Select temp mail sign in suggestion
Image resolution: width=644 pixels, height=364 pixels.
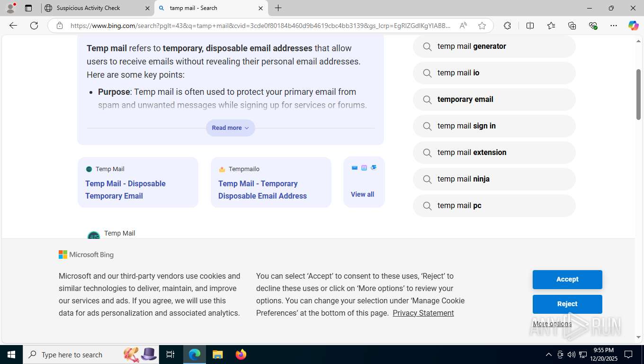pyautogui.click(x=494, y=126)
